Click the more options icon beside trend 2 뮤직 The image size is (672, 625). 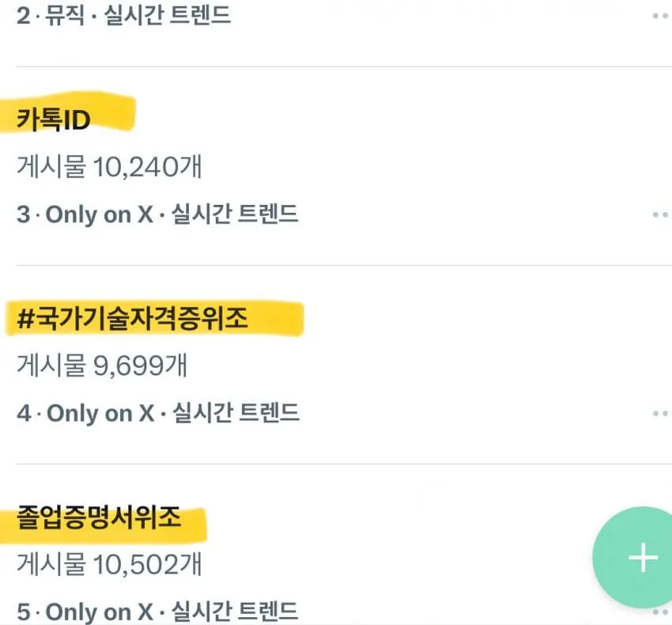click(x=662, y=16)
